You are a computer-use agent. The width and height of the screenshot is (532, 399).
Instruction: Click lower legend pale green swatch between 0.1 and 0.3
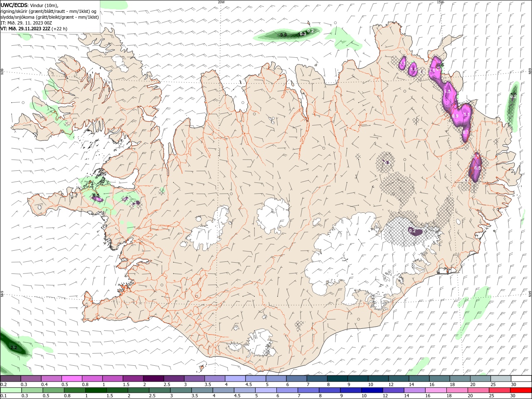pyautogui.click(x=10, y=390)
